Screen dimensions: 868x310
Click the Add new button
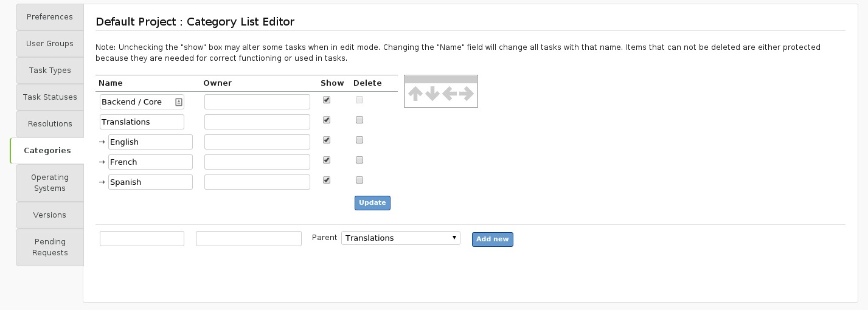tap(492, 239)
